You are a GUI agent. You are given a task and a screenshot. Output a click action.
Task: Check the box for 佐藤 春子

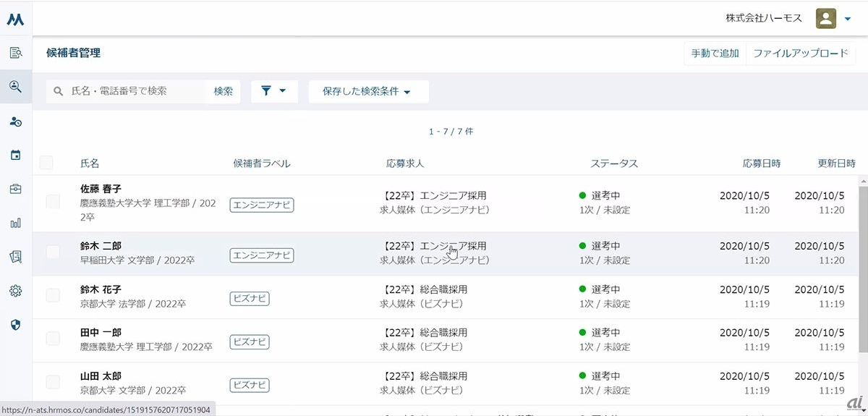[53, 202]
